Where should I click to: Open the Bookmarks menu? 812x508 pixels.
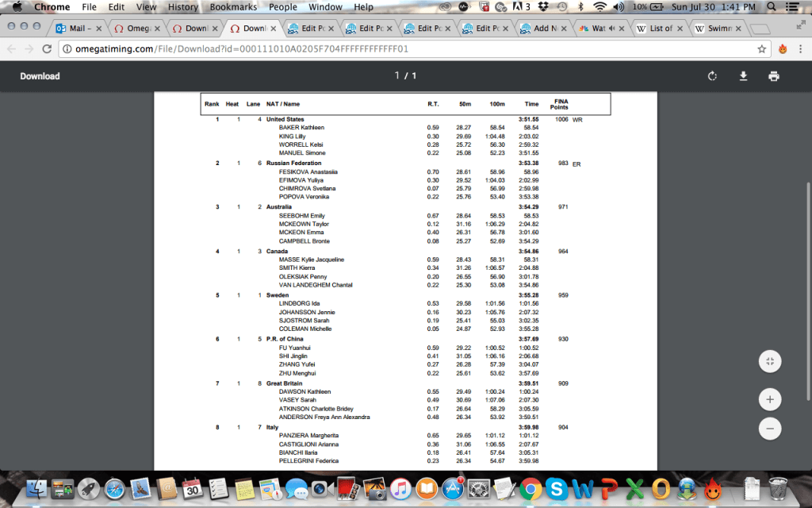click(232, 7)
